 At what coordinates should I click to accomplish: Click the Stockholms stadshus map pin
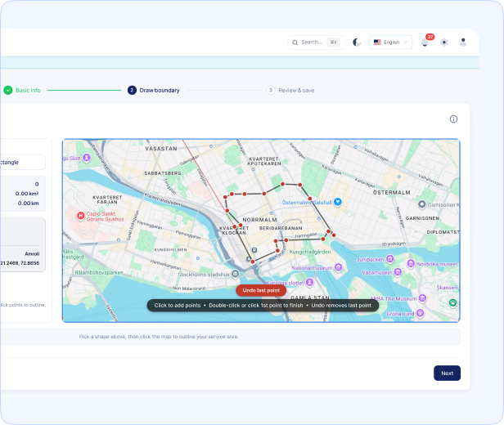pyautogui.click(x=236, y=274)
